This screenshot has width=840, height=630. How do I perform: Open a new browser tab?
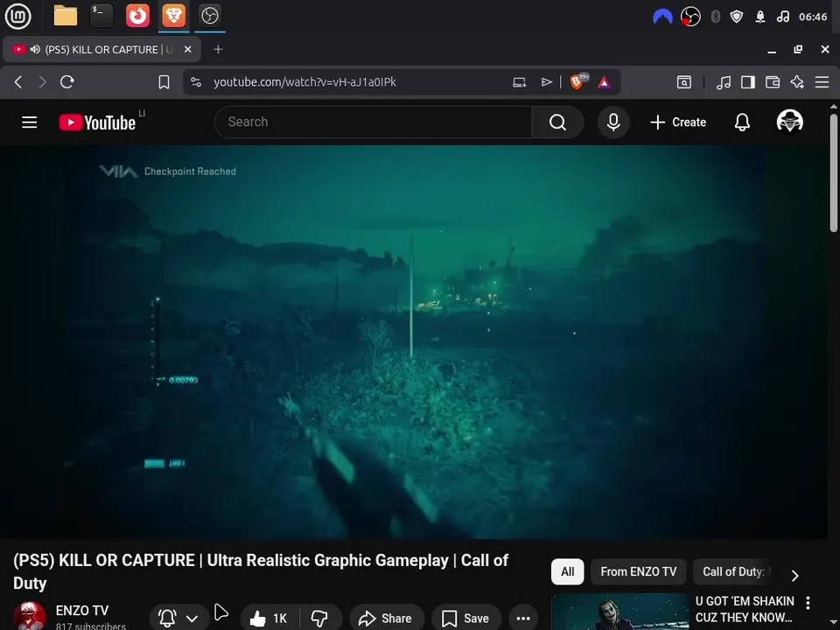(x=218, y=49)
